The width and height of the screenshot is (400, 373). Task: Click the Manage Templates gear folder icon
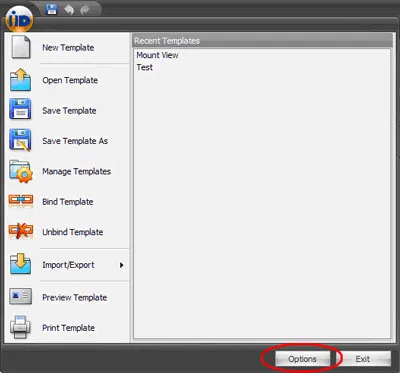click(21, 171)
